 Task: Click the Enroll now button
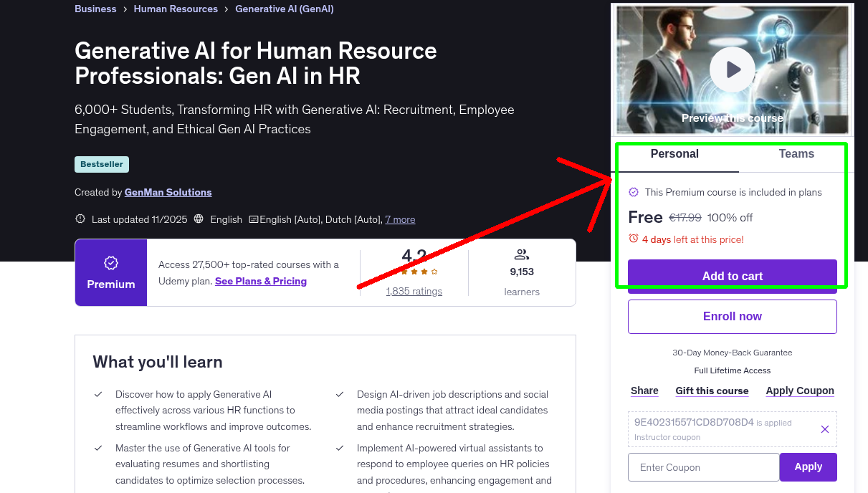(x=732, y=316)
